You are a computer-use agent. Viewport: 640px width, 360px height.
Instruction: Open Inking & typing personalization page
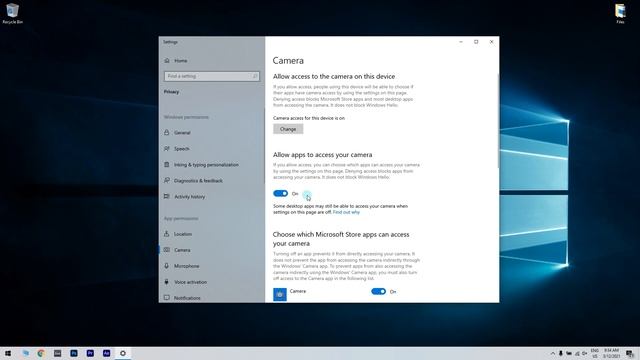point(206,165)
